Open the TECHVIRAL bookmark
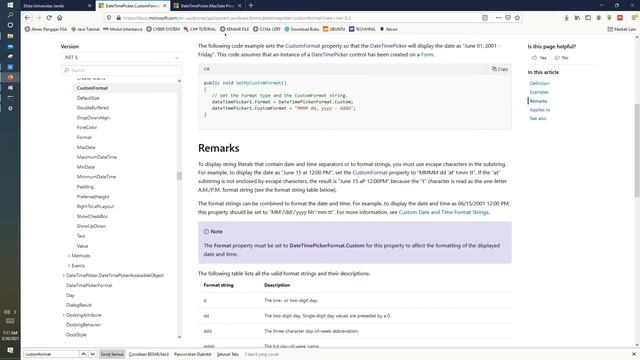This screenshot has width=640, height=360. point(362,29)
